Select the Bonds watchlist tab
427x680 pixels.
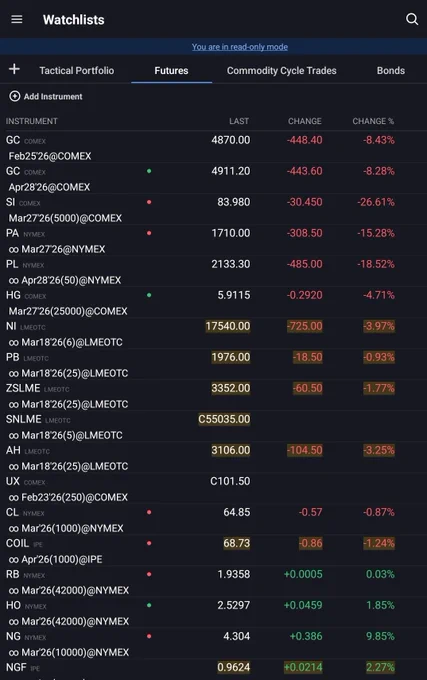tap(391, 70)
